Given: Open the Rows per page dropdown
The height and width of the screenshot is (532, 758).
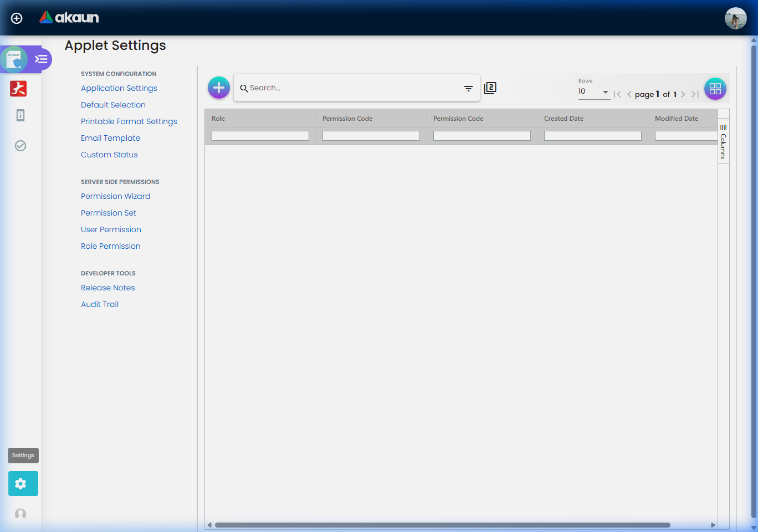Looking at the screenshot, I should (594, 92).
